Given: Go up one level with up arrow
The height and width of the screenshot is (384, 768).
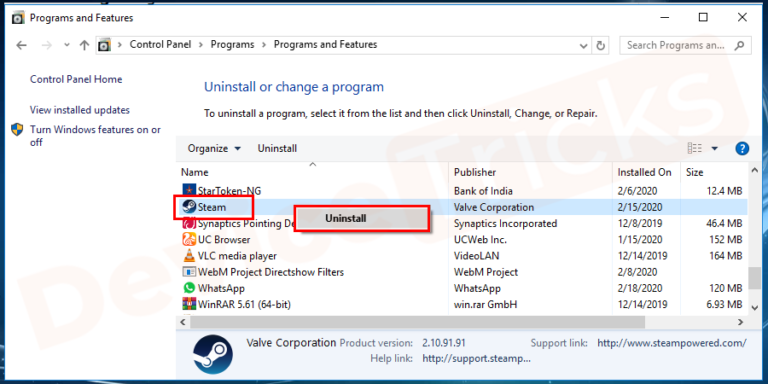Looking at the screenshot, I should tap(84, 45).
